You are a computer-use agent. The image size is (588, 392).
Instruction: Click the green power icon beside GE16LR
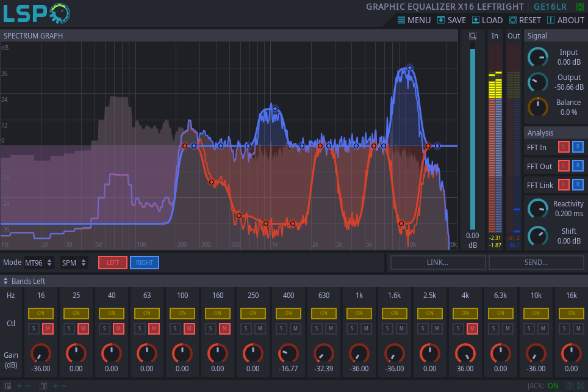coord(579,7)
